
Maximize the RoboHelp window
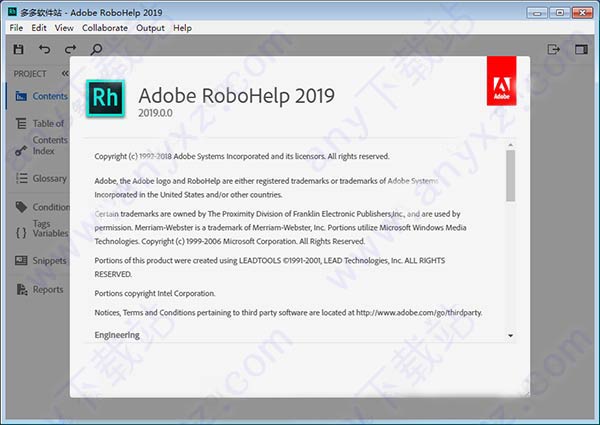pos(559,13)
